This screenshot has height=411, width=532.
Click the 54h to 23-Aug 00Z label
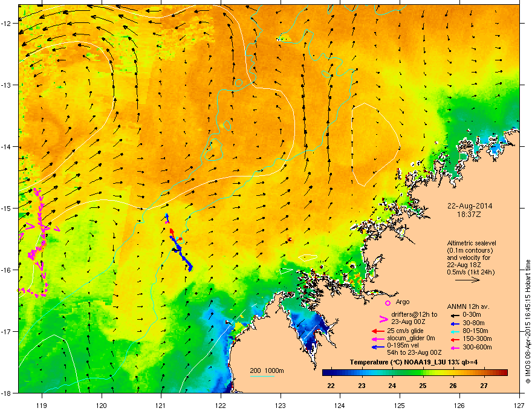(x=414, y=352)
